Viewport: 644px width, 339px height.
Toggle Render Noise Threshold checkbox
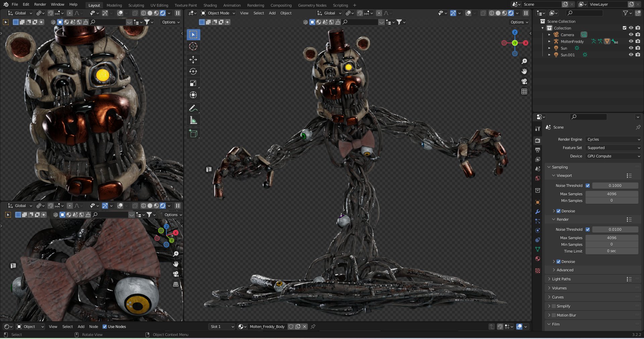pyautogui.click(x=588, y=229)
